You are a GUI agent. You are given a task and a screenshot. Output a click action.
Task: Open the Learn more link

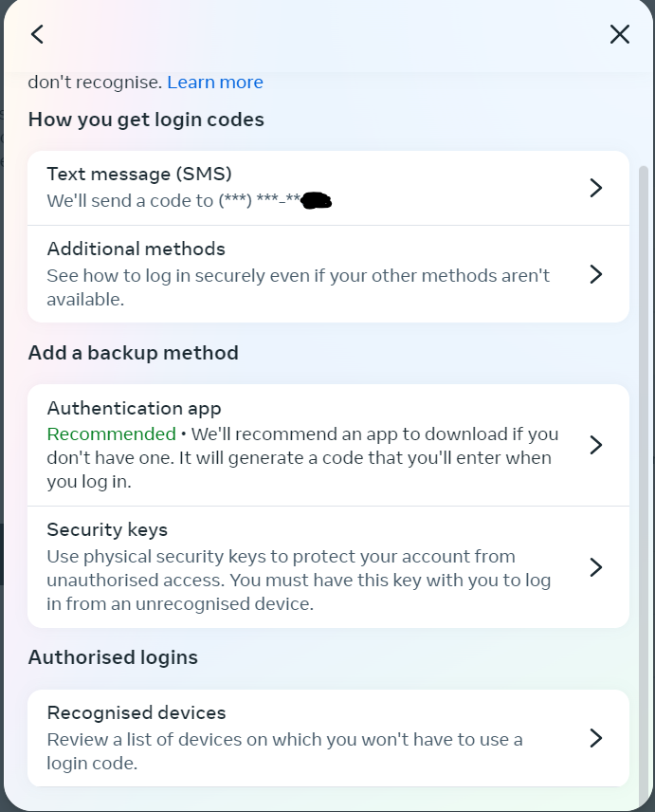[x=215, y=83]
